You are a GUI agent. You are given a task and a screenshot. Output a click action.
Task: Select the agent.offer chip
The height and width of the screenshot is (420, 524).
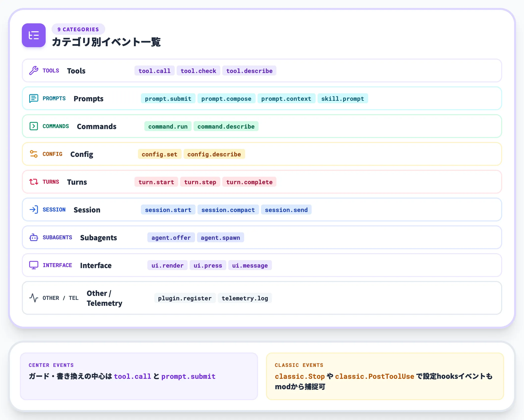pos(171,238)
